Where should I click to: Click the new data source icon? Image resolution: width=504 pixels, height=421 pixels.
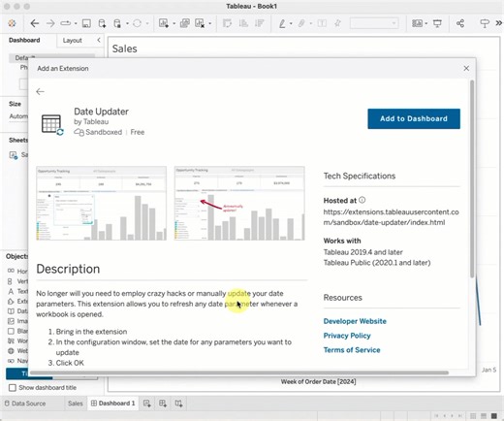pos(102,23)
